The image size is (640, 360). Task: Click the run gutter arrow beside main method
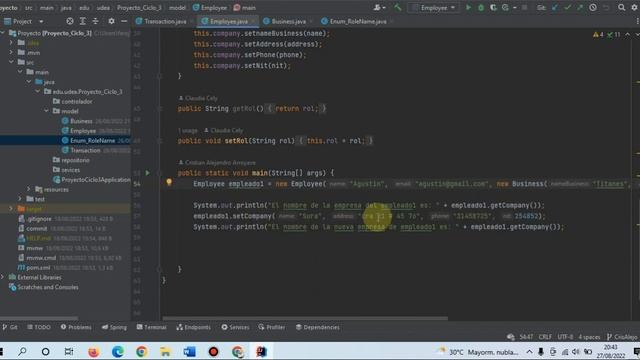coord(147,173)
